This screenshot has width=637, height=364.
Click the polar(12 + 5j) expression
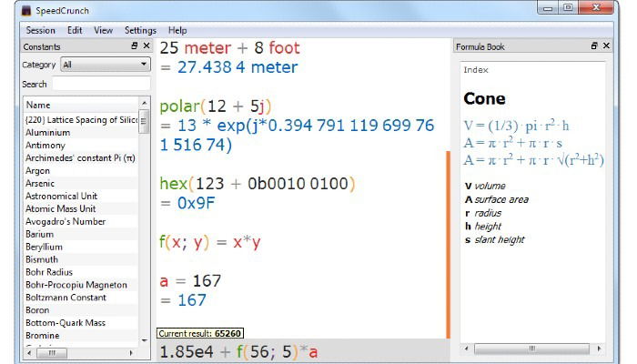click(216, 106)
